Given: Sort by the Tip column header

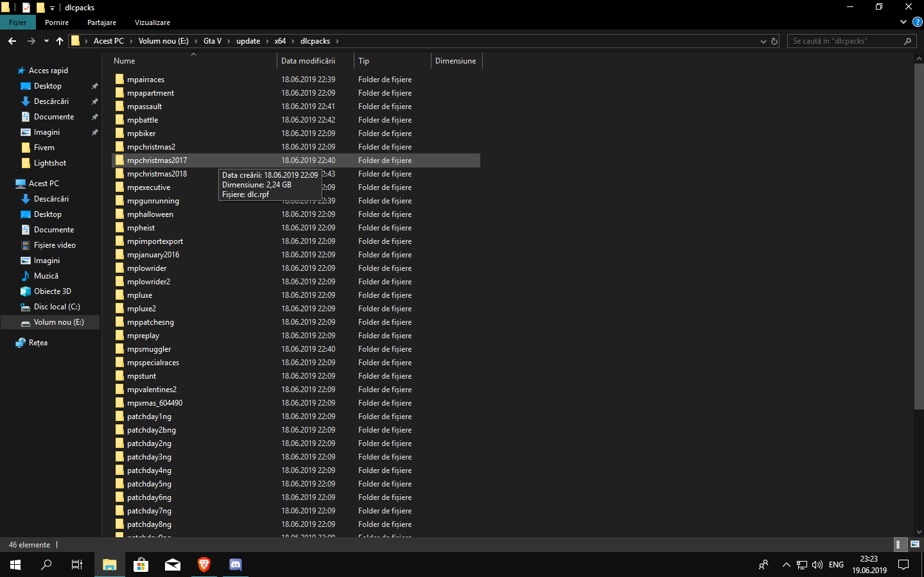Looking at the screenshot, I should (x=392, y=61).
